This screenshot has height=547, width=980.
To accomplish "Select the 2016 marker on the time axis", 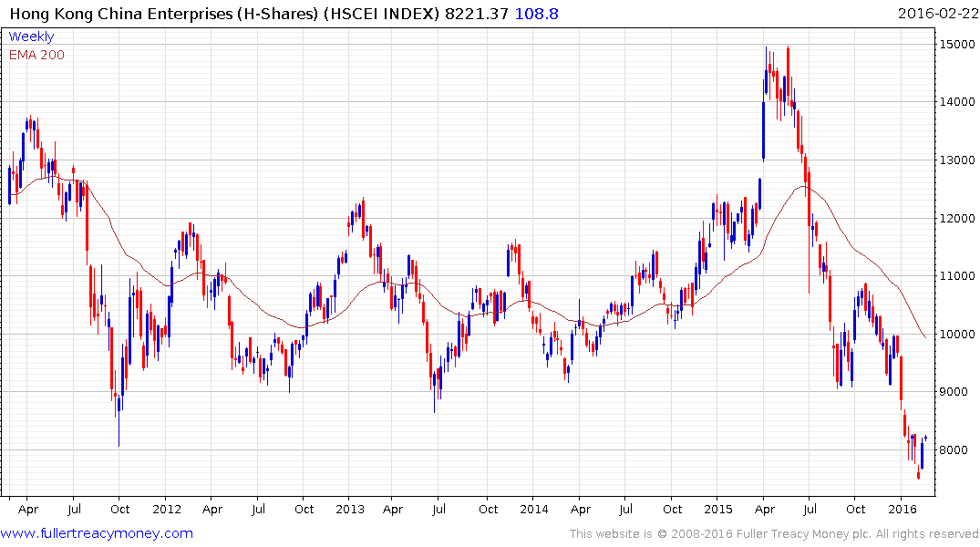I will (902, 509).
